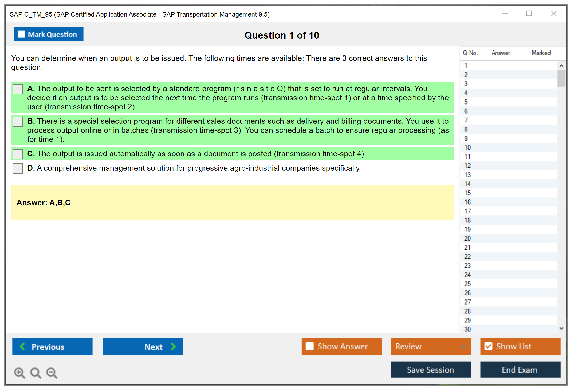Disable the Show List checkbox
This screenshot has height=392, width=574.
pyautogui.click(x=488, y=346)
